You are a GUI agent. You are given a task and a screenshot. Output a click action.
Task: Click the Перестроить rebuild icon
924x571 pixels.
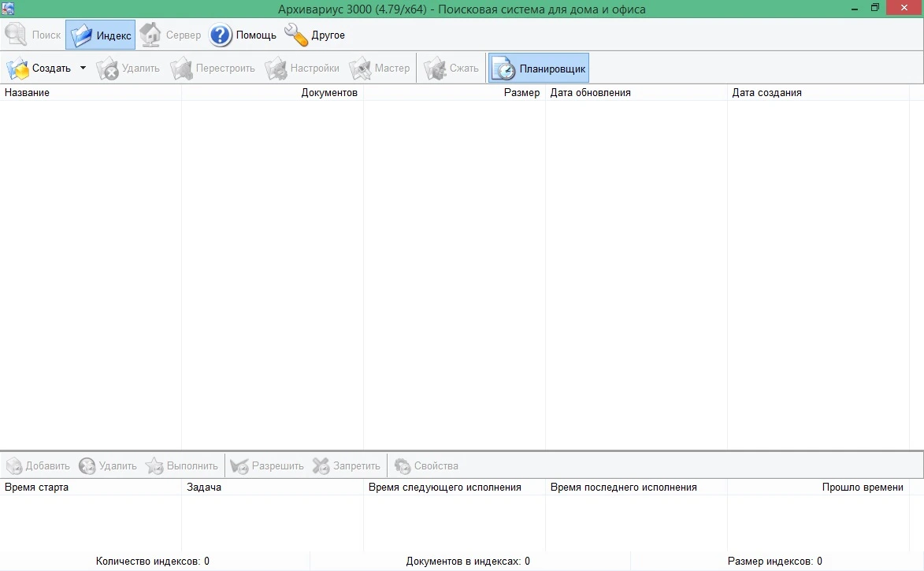pos(181,69)
